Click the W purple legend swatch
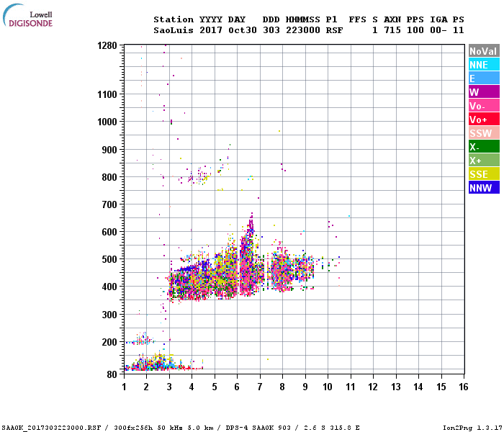The image size is (504, 432). click(484, 92)
